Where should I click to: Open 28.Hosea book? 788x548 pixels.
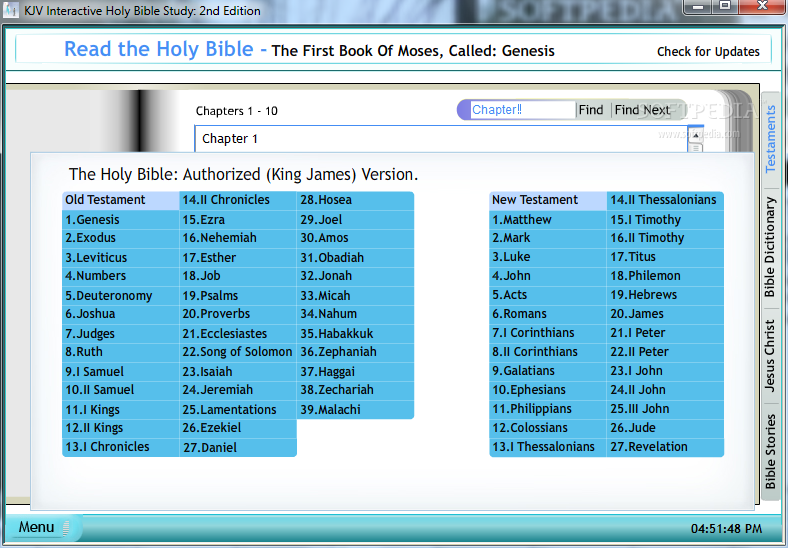(355, 200)
